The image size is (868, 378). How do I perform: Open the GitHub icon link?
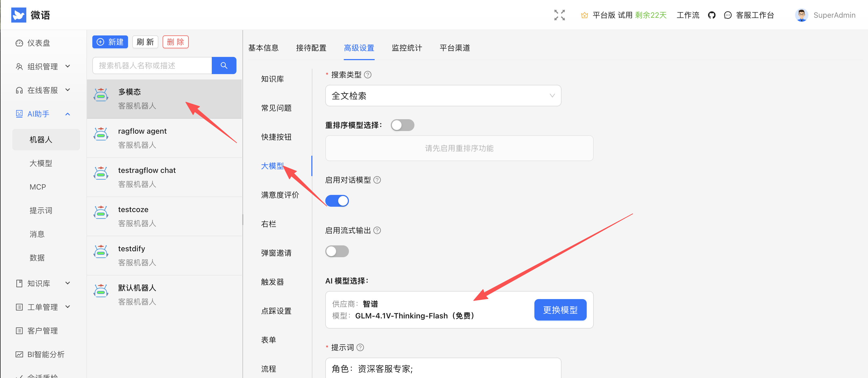pos(711,15)
